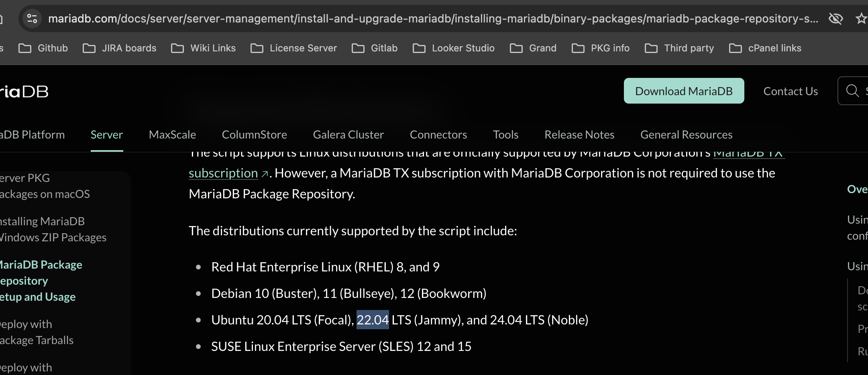868x375 pixels.
Task: Switch to the Connectors tab
Action: pyautogui.click(x=438, y=135)
